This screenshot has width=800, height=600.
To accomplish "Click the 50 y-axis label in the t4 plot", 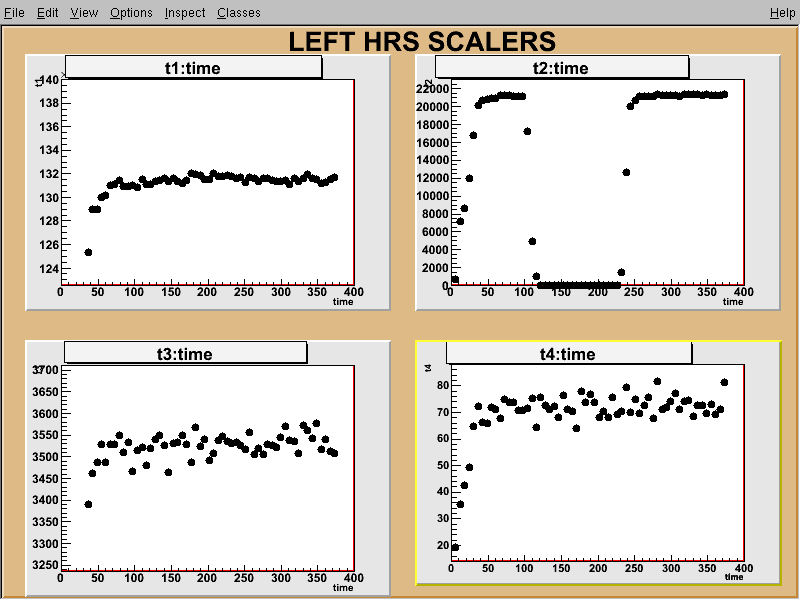I will point(442,465).
